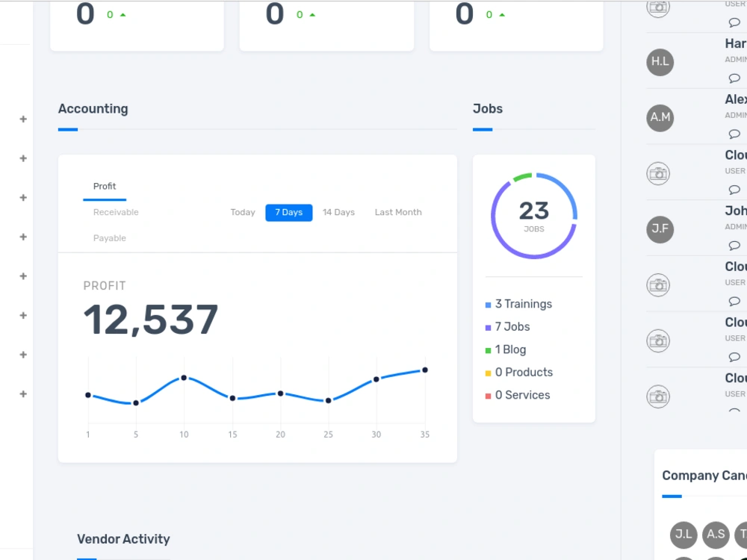
Task: Click the Vendor Activity heading
Action: [123, 539]
